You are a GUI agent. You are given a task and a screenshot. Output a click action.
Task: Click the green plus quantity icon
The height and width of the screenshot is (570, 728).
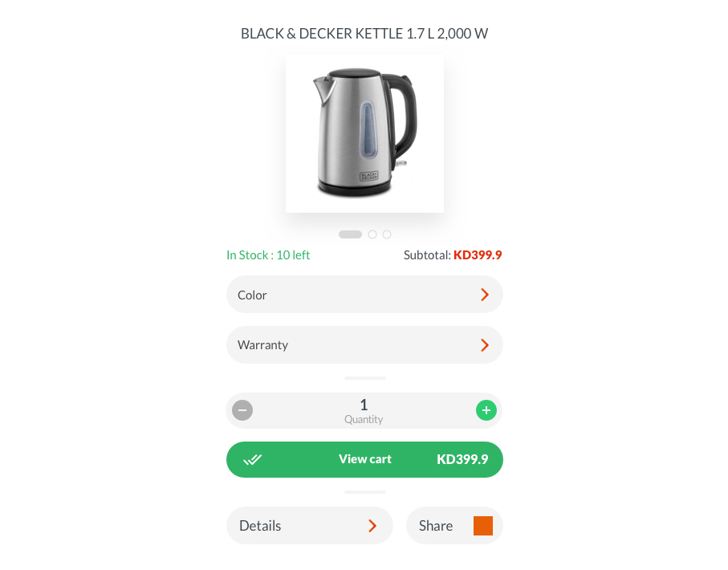pos(486,410)
